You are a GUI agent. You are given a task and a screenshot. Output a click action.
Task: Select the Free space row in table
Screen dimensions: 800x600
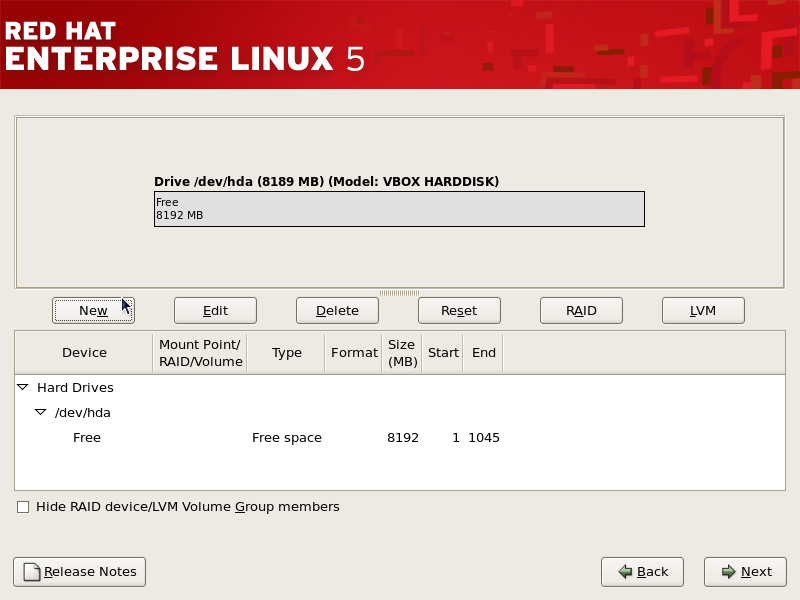(399, 438)
